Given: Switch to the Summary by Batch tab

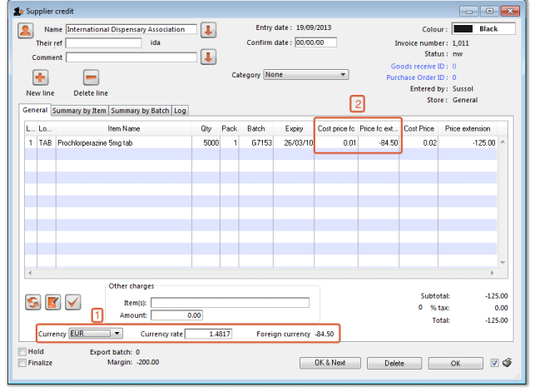Looking at the screenshot, I should (x=140, y=110).
